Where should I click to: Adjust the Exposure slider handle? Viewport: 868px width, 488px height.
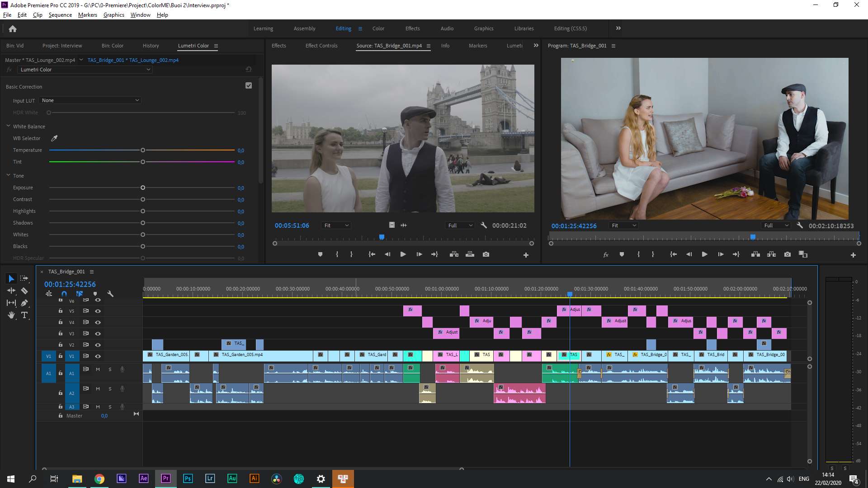(143, 188)
